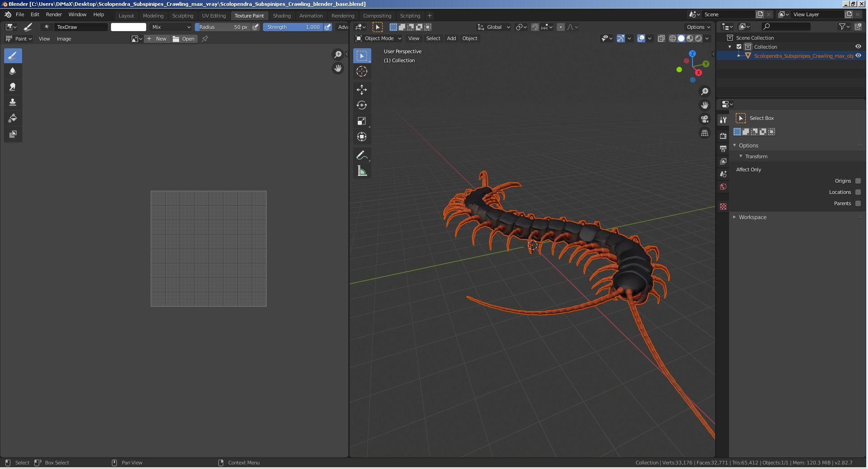This screenshot has height=469, width=868.
Task: Activate the Rotate tool
Action: click(362, 105)
